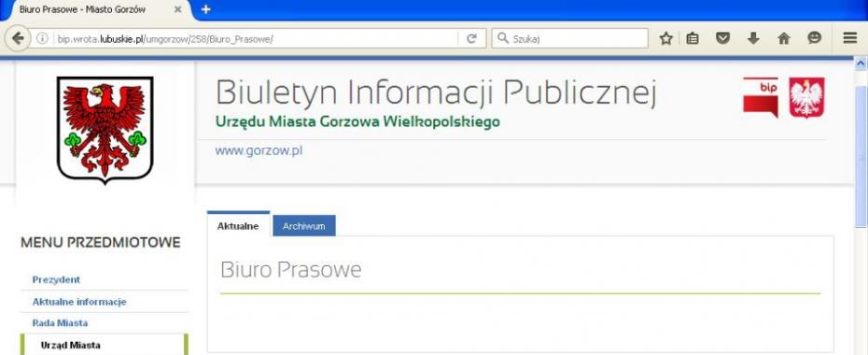Viewport: 868px width, 355px height.
Task: Click the magnifier icon in the search box
Action: click(503, 38)
